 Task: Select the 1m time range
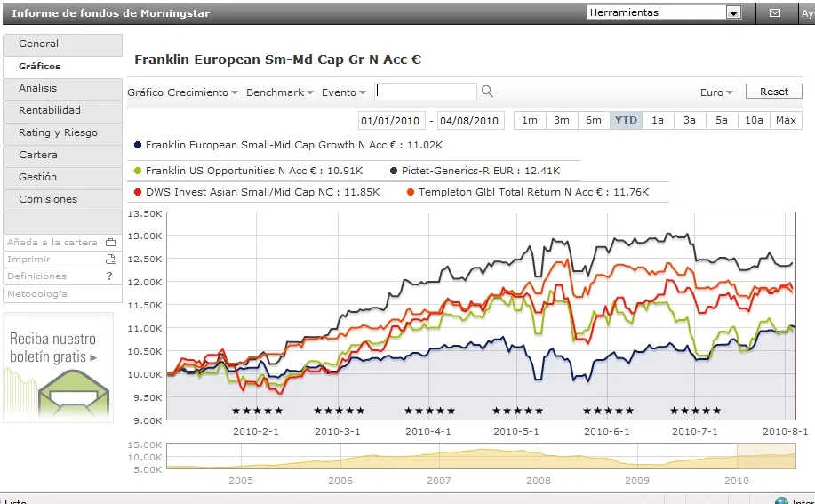point(530,120)
